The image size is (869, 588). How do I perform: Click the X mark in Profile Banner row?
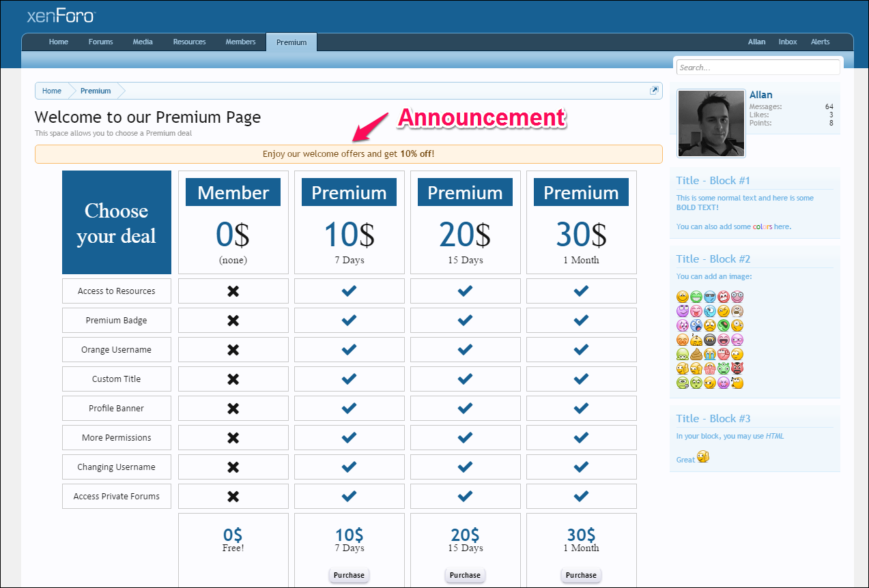point(233,409)
